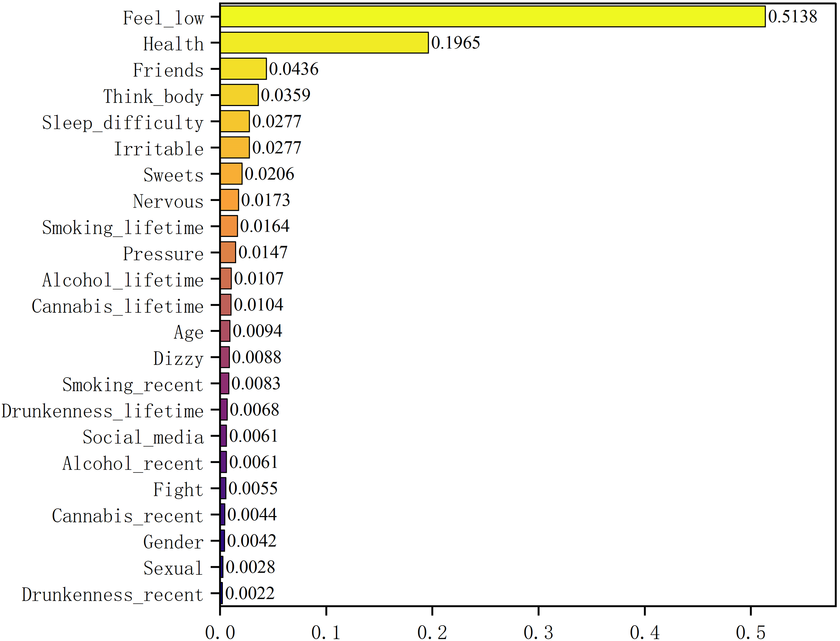The height and width of the screenshot is (641, 840).
Task: Click the Cannabis_lifetime label
Action: pyautogui.click(x=118, y=306)
